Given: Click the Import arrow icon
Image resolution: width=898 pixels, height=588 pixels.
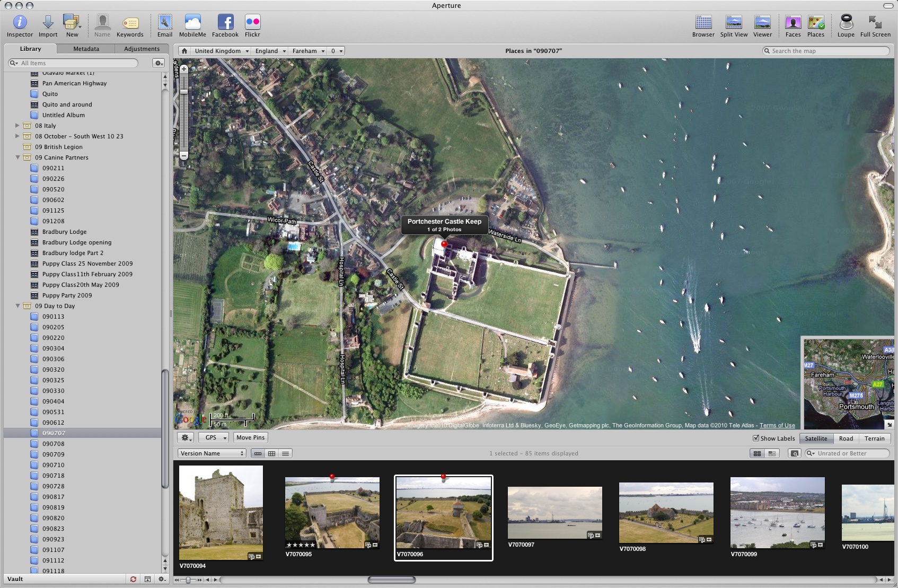Looking at the screenshot, I should pyautogui.click(x=48, y=23).
